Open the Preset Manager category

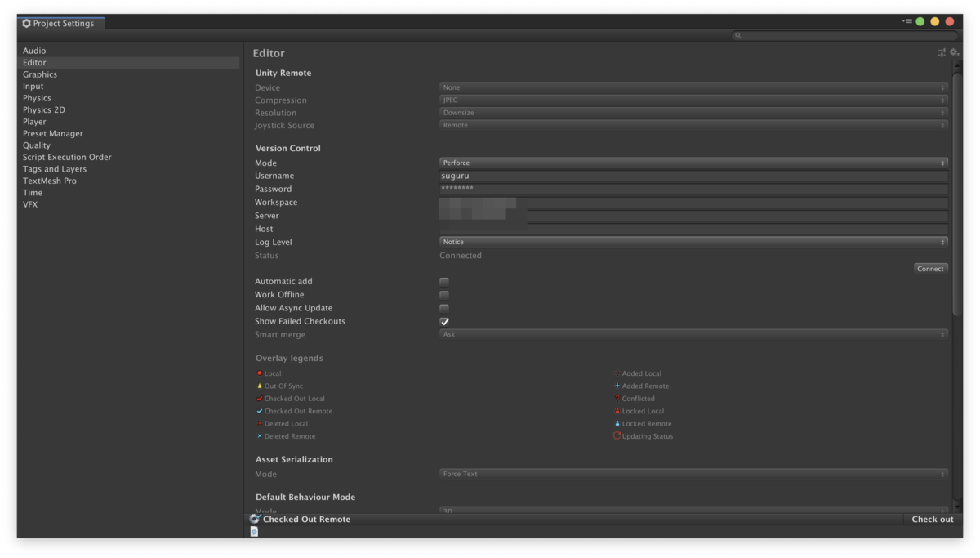click(x=53, y=134)
